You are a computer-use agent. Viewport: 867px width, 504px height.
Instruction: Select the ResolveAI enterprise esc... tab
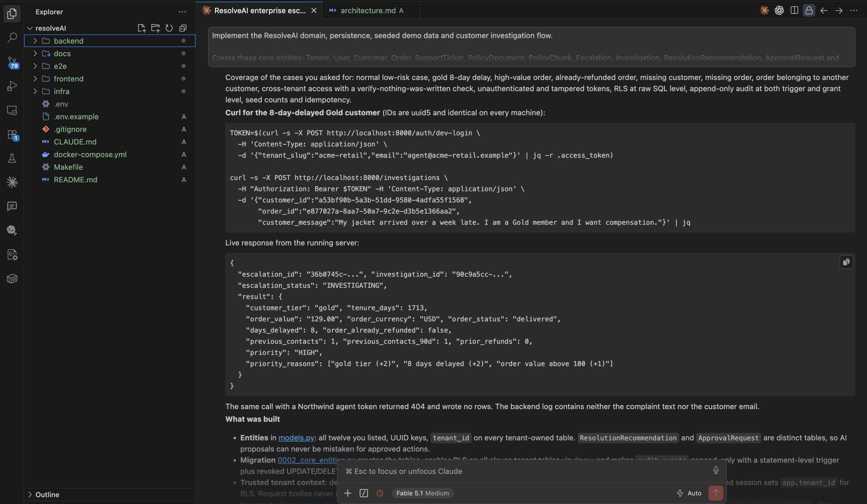pyautogui.click(x=259, y=10)
